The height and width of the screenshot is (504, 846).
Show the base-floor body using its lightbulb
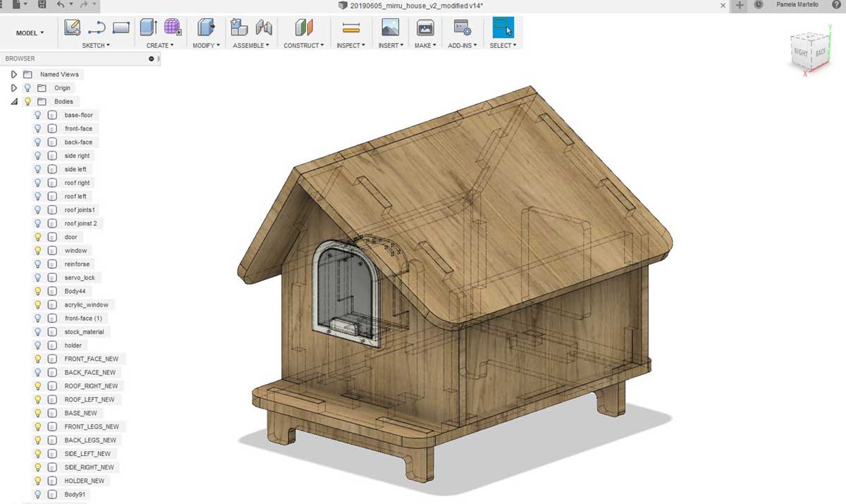point(38,115)
